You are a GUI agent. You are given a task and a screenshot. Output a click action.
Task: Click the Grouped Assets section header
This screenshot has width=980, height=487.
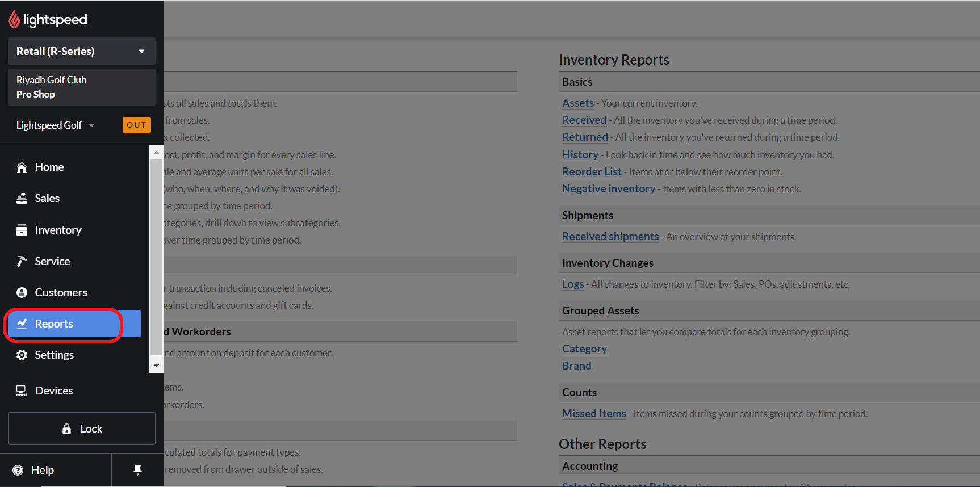point(600,311)
